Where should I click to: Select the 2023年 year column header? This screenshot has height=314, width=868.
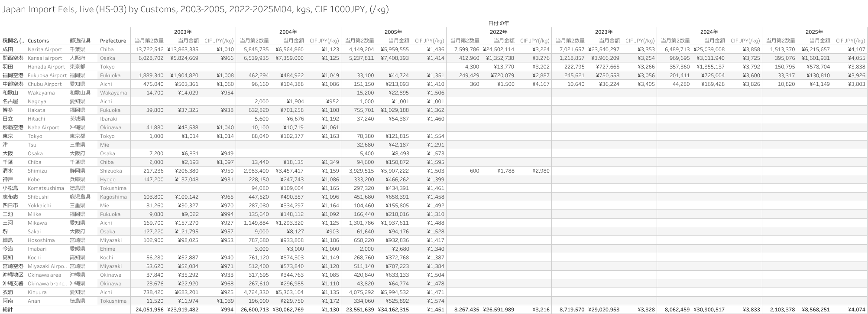pyautogui.click(x=604, y=32)
